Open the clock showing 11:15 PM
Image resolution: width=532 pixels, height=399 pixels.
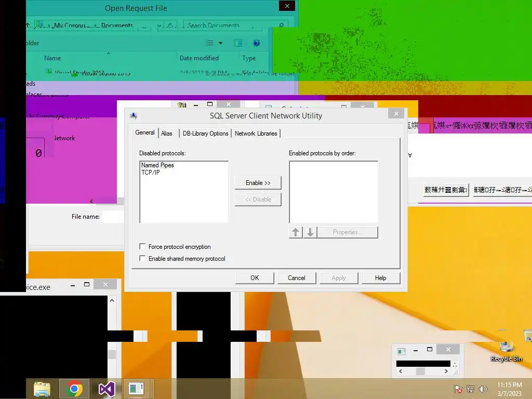click(510, 389)
